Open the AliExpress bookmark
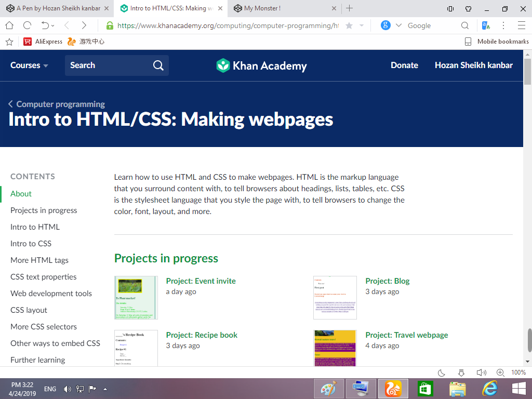The width and height of the screenshot is (532, 399). point(43,42)
